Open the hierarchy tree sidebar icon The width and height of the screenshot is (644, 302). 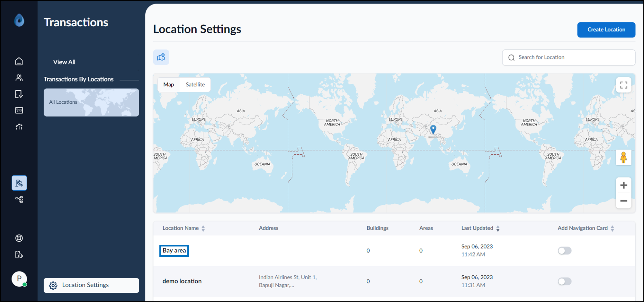click(19, 200)
